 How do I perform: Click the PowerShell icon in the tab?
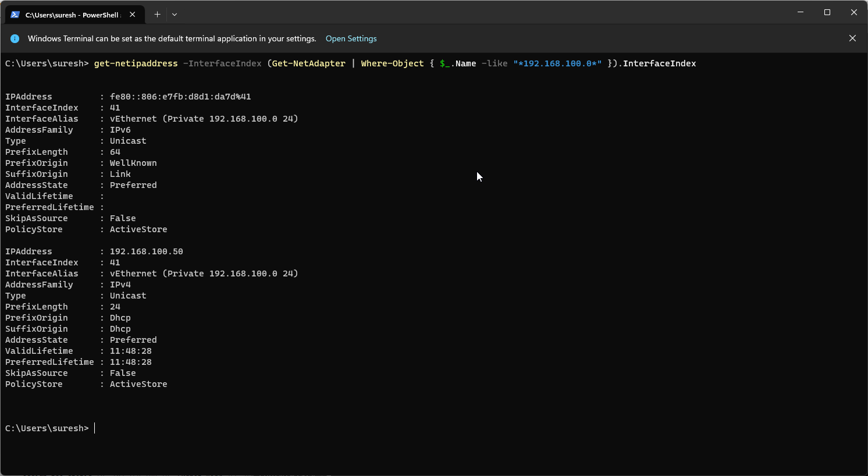click(15, 15)
